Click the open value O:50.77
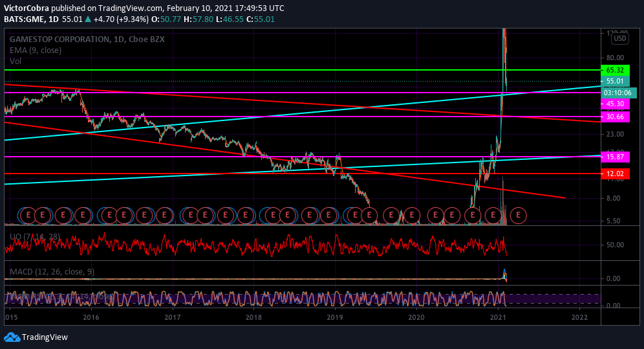The image size is (644, 349). coord(166,19)
